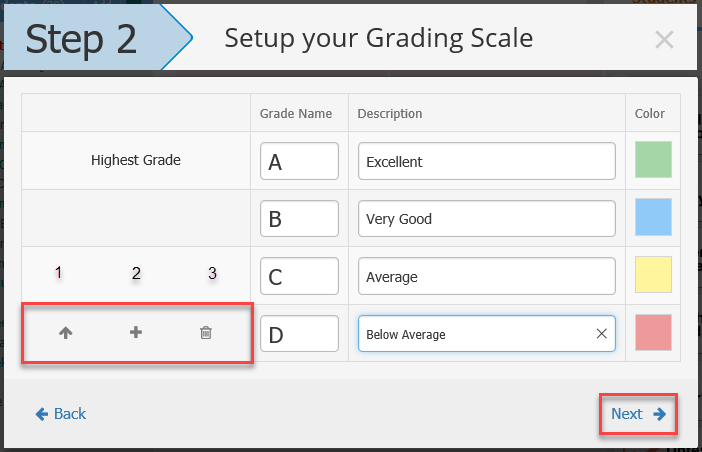Edit the grade name field C
The width and height of the screenshot is (702, 452).
tap(299, 276)
